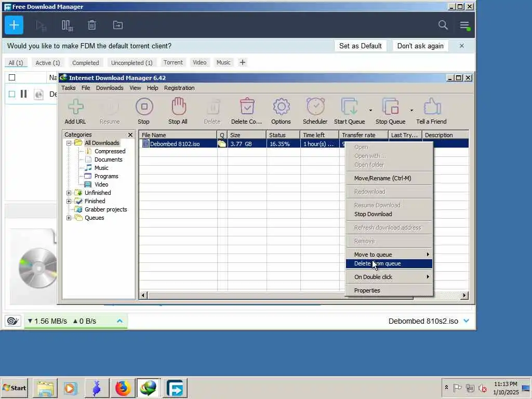Open media player from the taskbar
The width and height of the screenshot is (532, 399).
coord(71,388)
